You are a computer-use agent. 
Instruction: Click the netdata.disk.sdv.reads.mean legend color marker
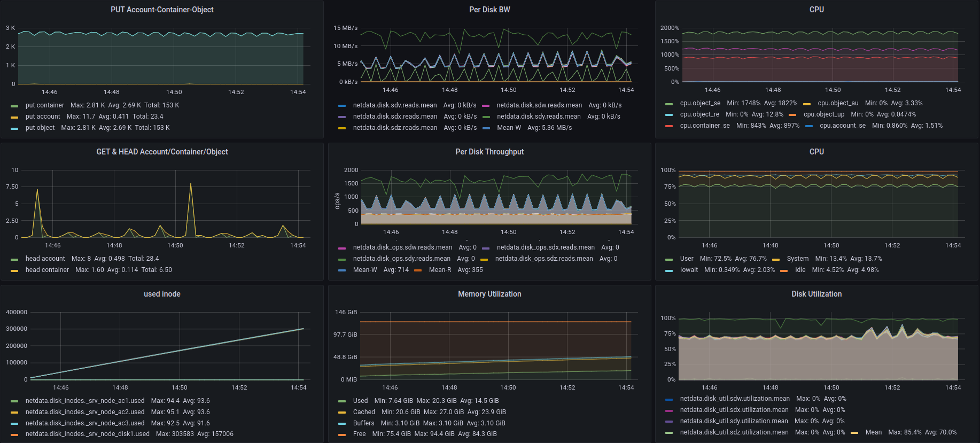pyautogui.click(x=342, y=106)
